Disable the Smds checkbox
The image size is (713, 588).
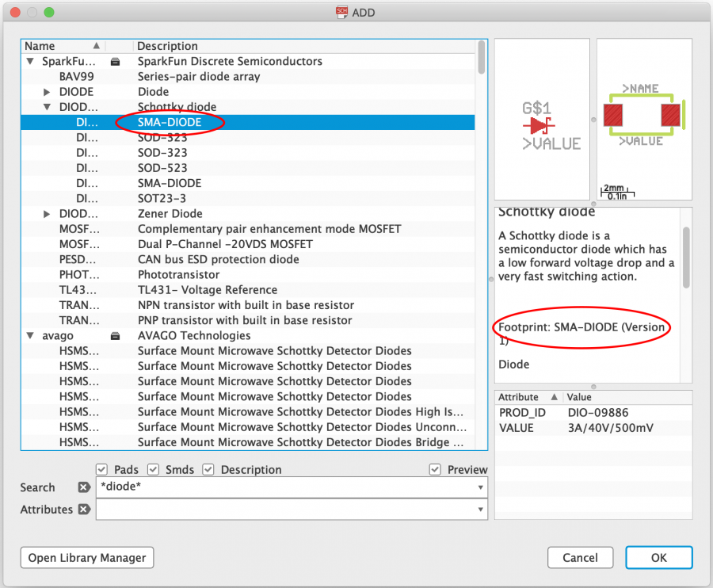154,470
